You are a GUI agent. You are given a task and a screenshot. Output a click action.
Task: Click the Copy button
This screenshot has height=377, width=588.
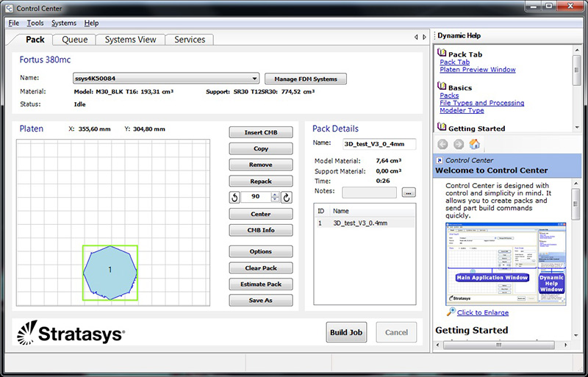pos(261,148)
